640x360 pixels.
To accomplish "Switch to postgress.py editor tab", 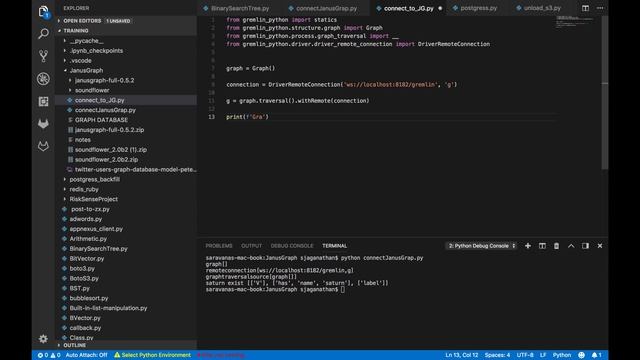I will [x=478, y=8].
